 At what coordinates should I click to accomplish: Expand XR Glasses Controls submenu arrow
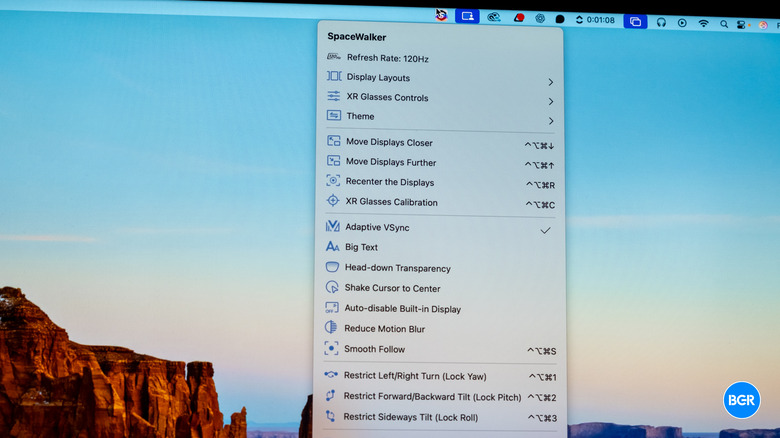click(551, 102)
